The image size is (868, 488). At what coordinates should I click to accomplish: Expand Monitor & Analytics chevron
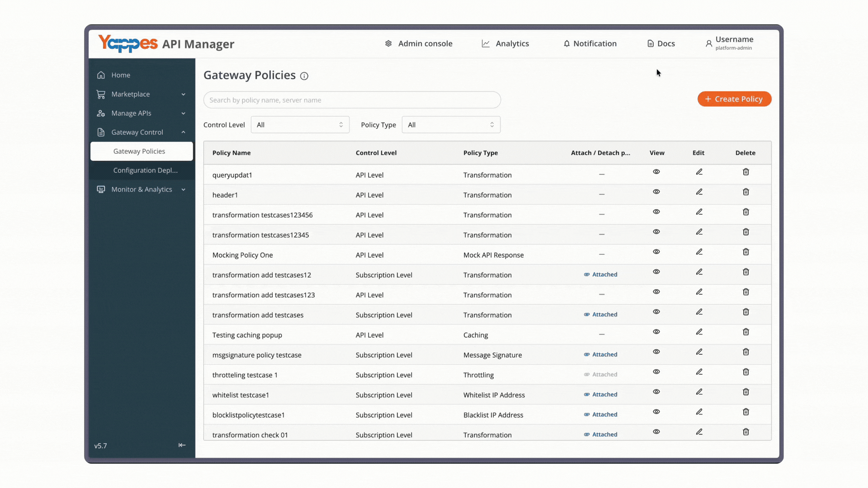[184, 190]
